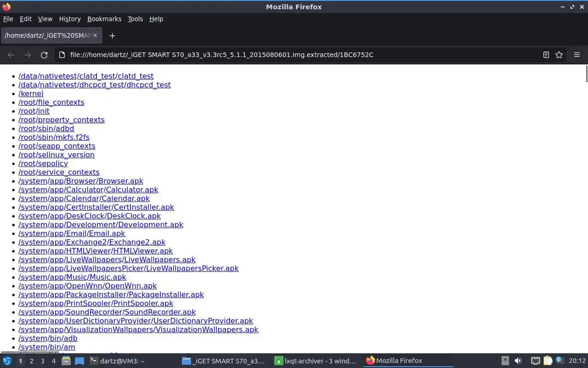Open the Edit menu
Screen dimensions: 588x368
pos(26,19)
